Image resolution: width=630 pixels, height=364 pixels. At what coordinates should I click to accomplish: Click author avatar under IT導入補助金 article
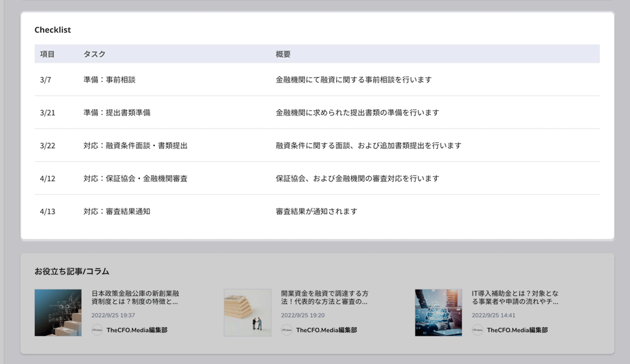click(x=477, y=330)
